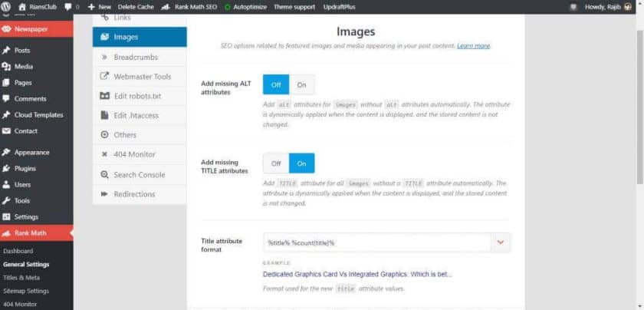Image resolution: width=644 pixels, height=310 pixels.
Task: Click the green Autoptimize status circle
Action: (x=228, y=7)
